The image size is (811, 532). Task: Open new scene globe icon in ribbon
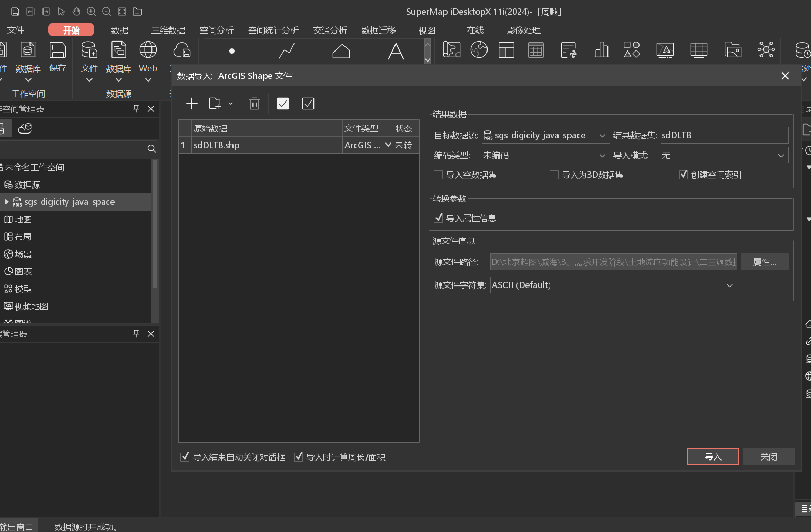click(x=479, y=50)
